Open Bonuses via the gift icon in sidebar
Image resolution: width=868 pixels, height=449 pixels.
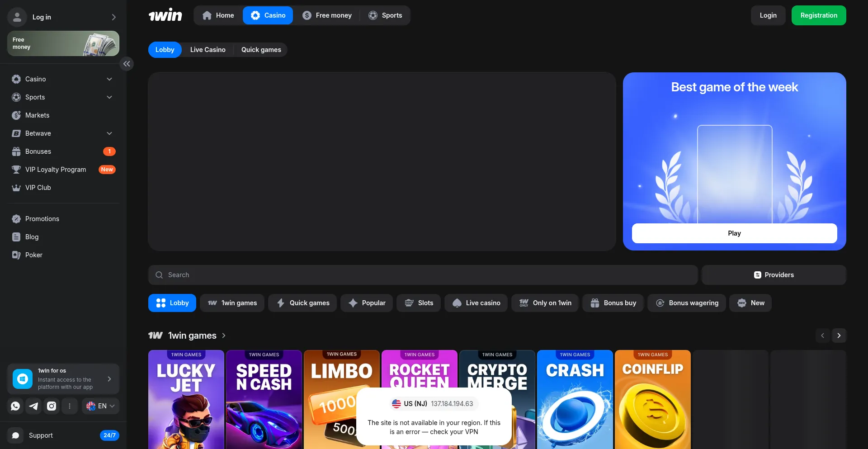pos(16,151)
